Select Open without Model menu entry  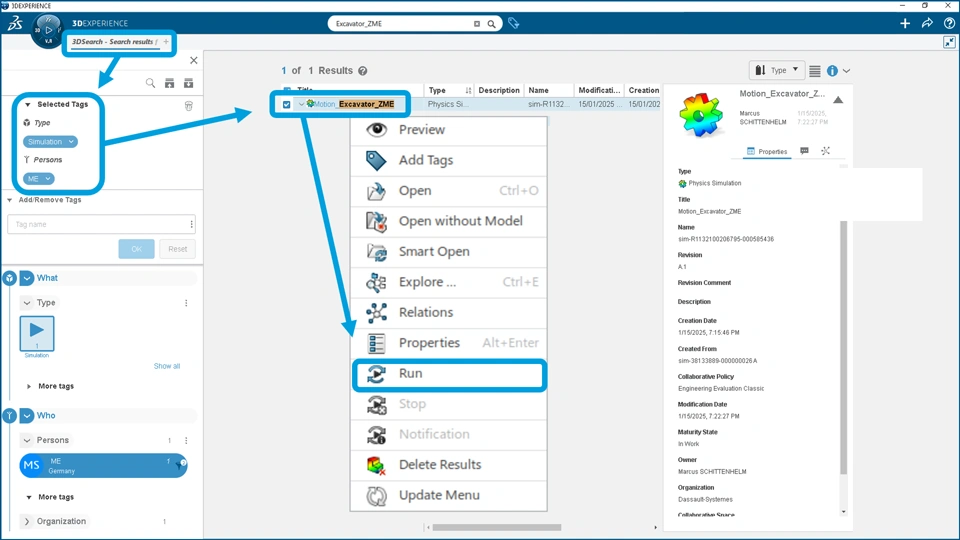click(x=448, y=221)
